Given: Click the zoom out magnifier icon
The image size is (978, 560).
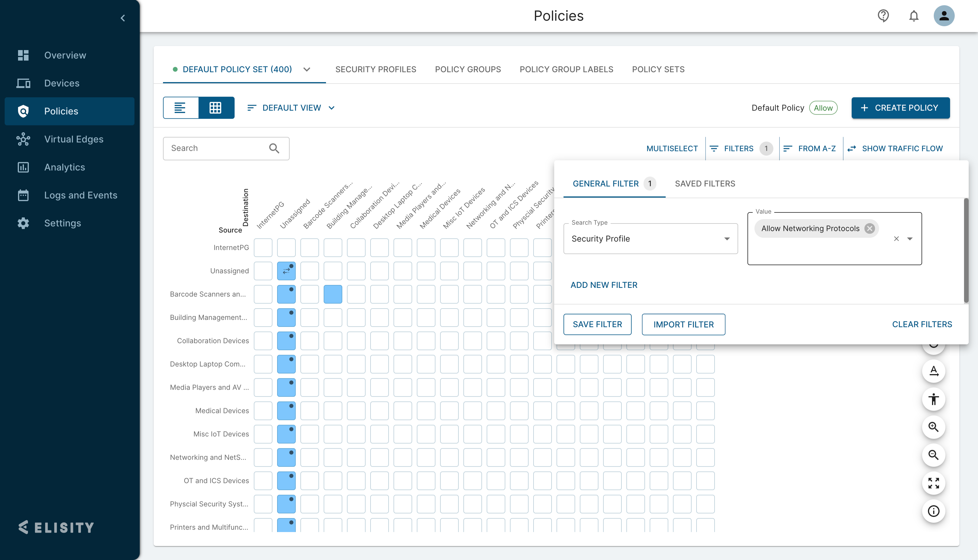Looking at the screenshot, I should pos(933,455).
